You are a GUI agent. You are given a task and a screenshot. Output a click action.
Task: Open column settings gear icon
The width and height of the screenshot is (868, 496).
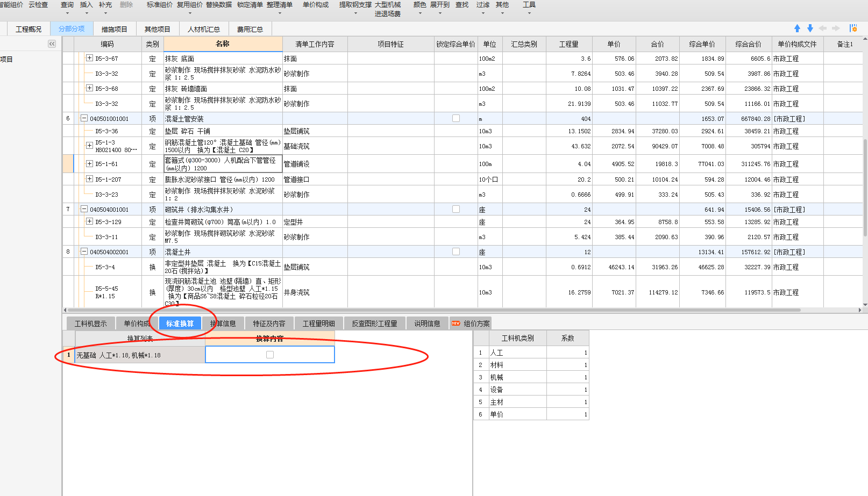point(853,28)
